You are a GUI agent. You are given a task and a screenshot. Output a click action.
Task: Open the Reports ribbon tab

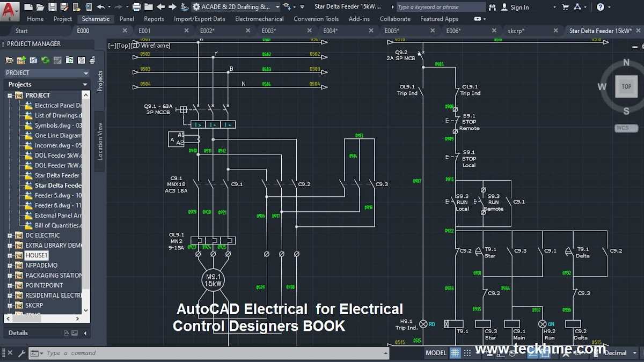[154, 19]
